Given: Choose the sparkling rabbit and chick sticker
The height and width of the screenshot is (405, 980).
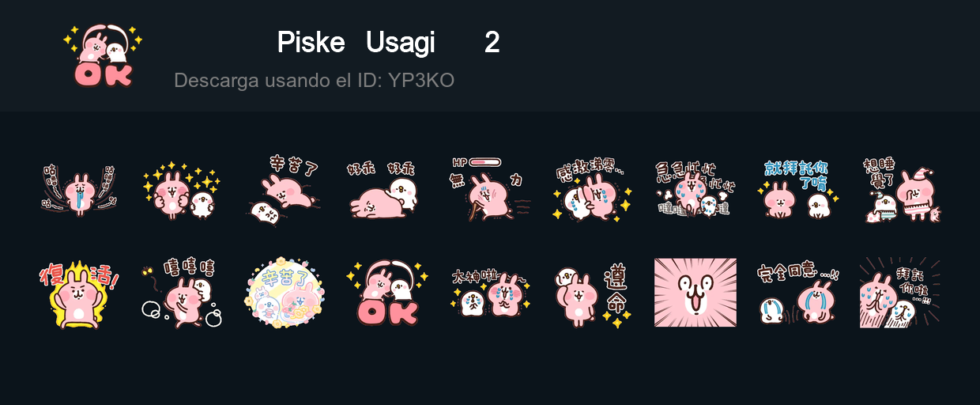Looking at the screenshot, I should tap(182, 190).
